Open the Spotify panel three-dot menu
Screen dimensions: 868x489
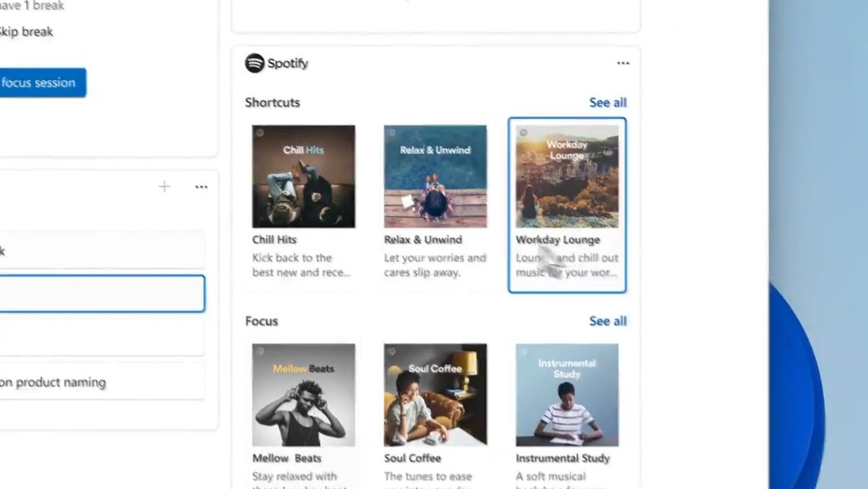[x=623, y=64]
